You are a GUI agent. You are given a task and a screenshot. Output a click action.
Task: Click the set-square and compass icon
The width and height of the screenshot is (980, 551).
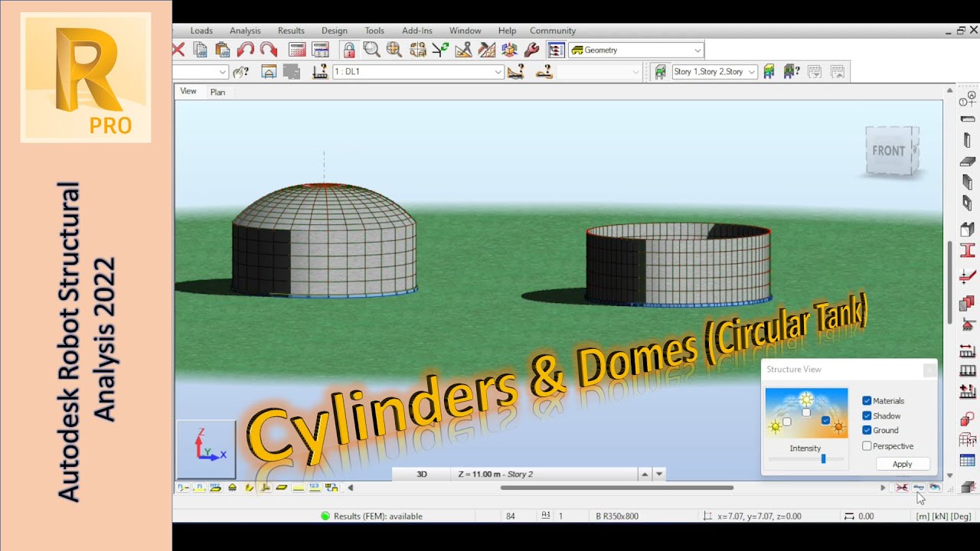pyautogui.click(x=463, y=50)
